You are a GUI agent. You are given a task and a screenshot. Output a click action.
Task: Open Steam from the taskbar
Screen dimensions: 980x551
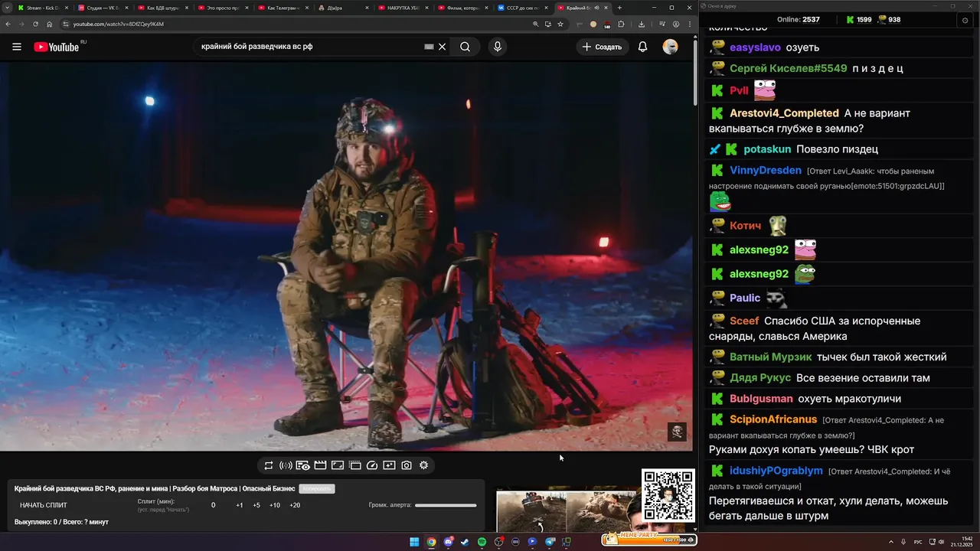click(x=465, y=542)
